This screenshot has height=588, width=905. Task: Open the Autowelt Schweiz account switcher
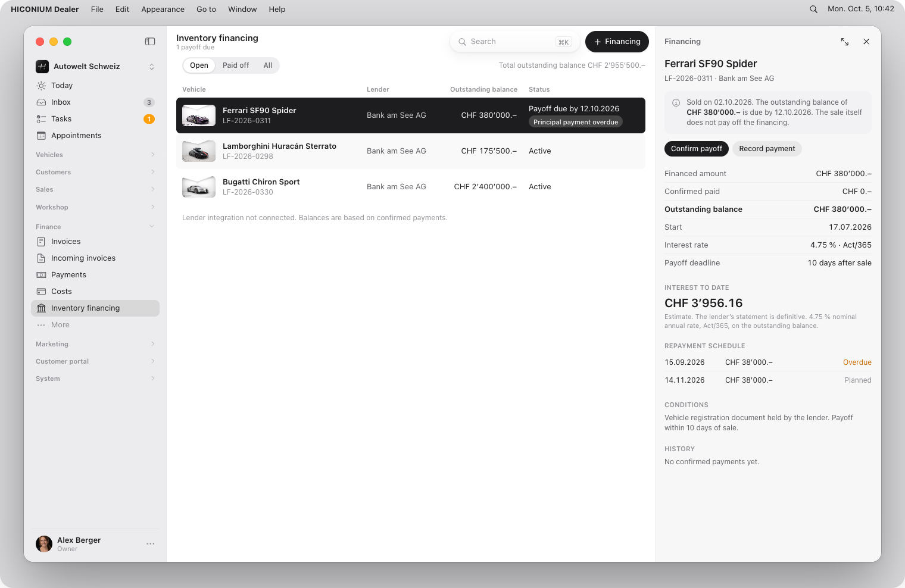[95, 67]
